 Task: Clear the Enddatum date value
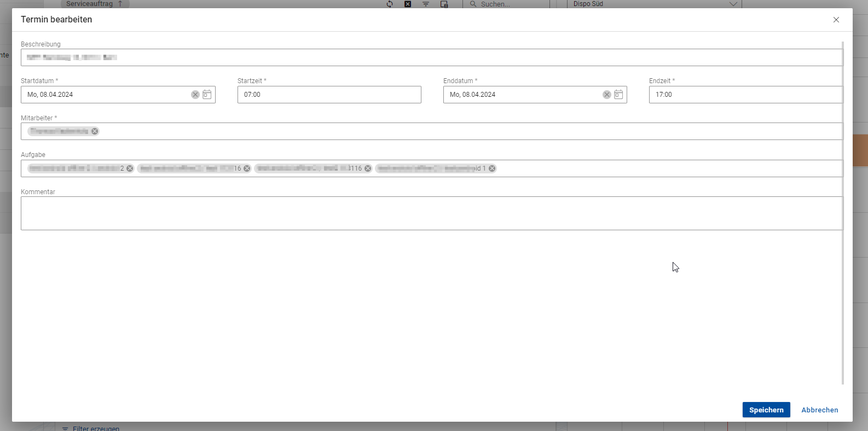pyautogui.click(x=607, y=95)
